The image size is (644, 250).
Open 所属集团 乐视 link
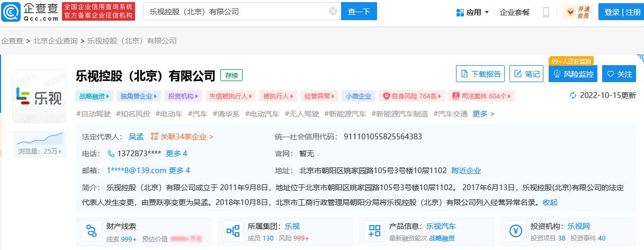coord(292,226)
